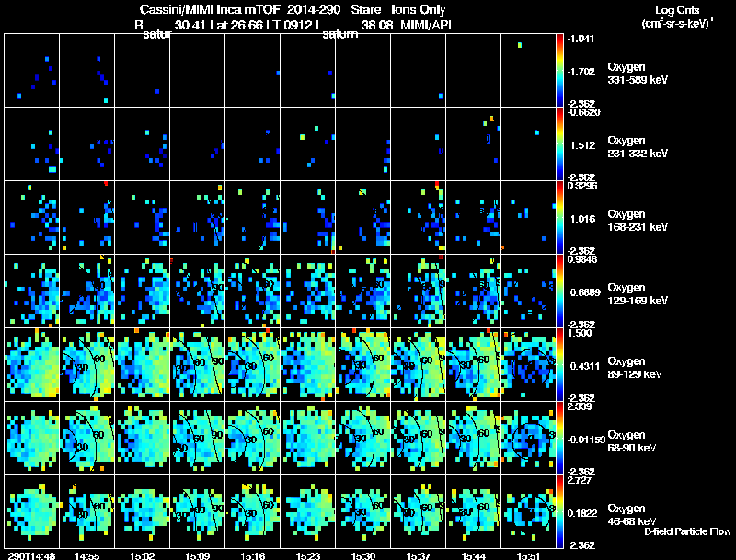Open the 331-589 keV image at 15:51
This screenshot has width=736, height=560.
click(529, 71)
